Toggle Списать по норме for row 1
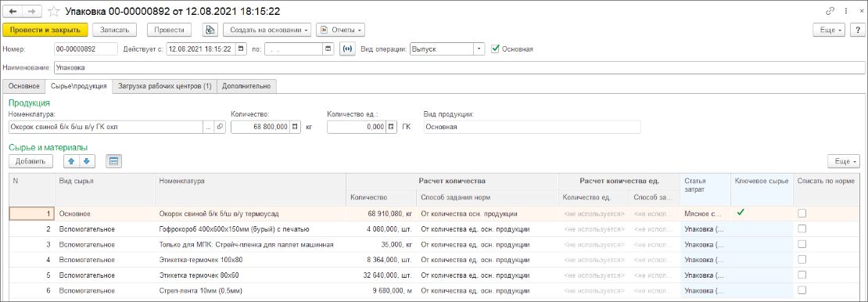 coord(802,214)
